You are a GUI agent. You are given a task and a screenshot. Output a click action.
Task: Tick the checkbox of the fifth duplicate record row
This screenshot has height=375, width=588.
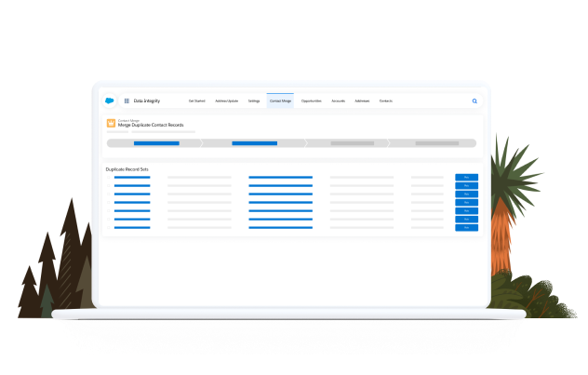click(109, 210)
